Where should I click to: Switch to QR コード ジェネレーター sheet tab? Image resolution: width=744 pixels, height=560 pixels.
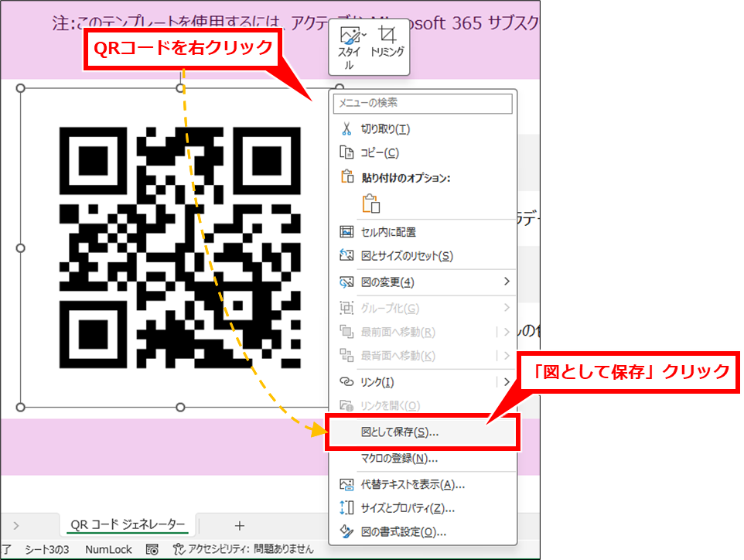(128, 525)
